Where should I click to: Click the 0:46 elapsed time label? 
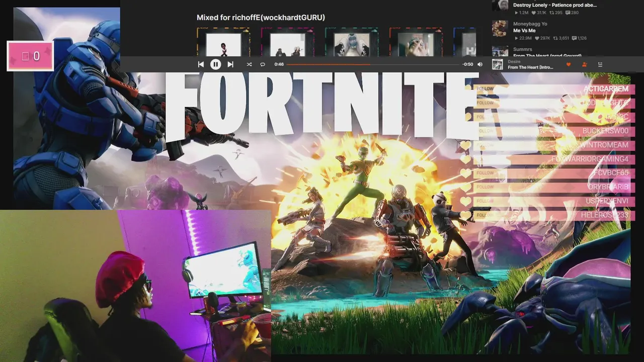tap(279, 64)
